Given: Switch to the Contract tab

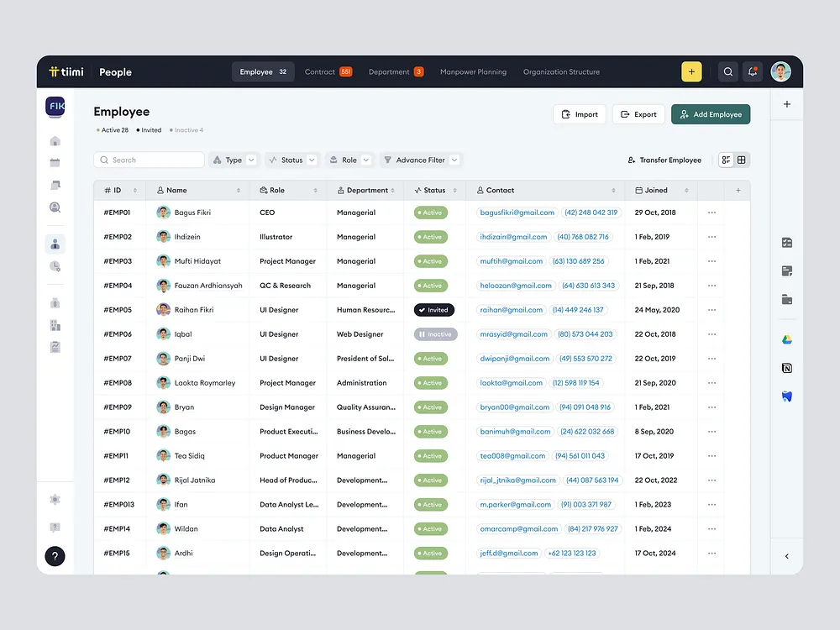Looking at the screenshot, I should 322,71.
